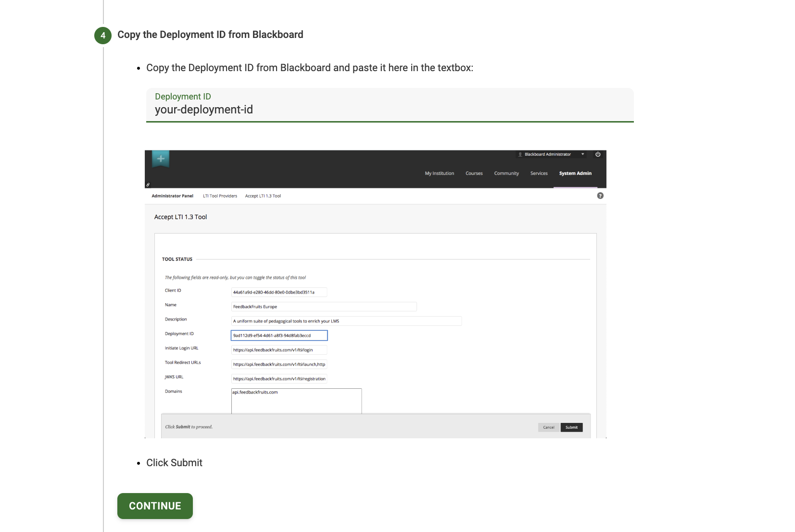Select the My Institution tab in the screenshot
Screen dimensions: 795x532
[x=439, y=173]
